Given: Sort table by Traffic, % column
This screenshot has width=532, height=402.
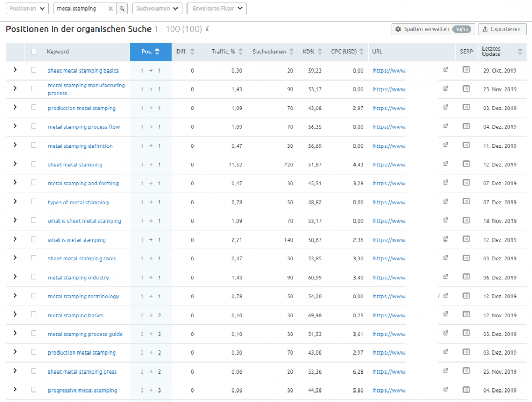Looking at the screenshot, I should point(223,52).
